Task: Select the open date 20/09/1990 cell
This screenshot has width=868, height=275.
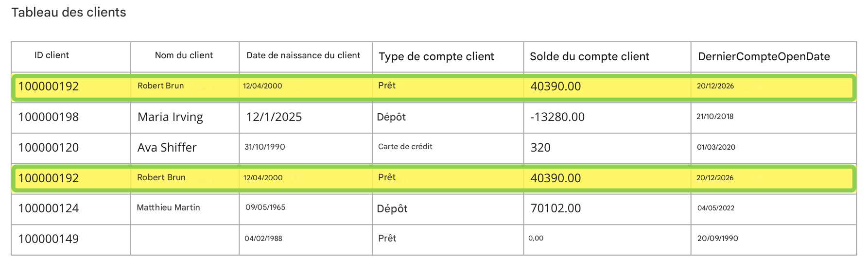Action: point(717,239)
